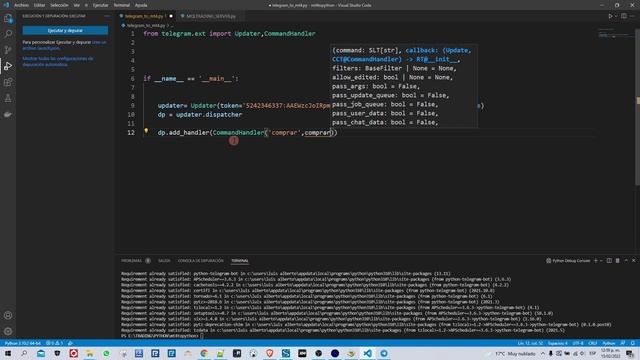Open the Accounts menu icon
Viewport: 640px width, 360px height.
coord(8,315)
